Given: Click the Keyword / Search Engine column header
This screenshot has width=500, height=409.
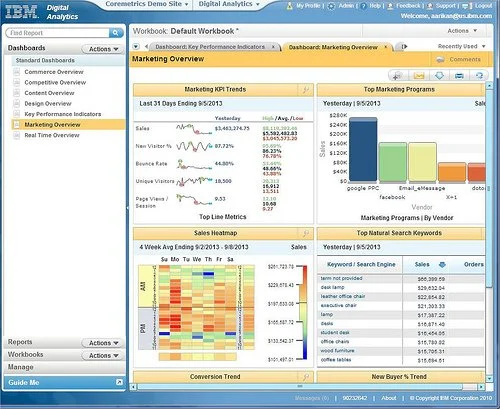Looking at the screenshot, I should click(361, 265).
